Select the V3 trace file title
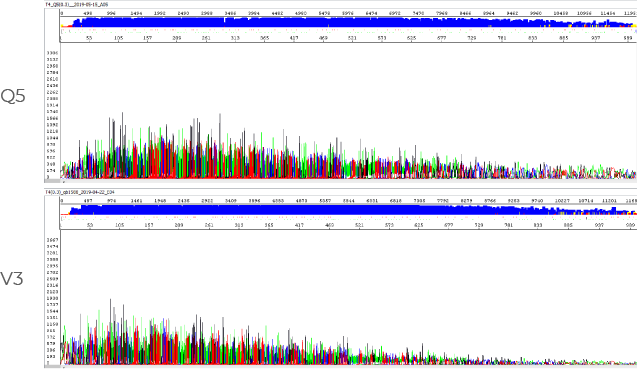The height and width of the screenshot is (369, 637). (x=80, y=192)
